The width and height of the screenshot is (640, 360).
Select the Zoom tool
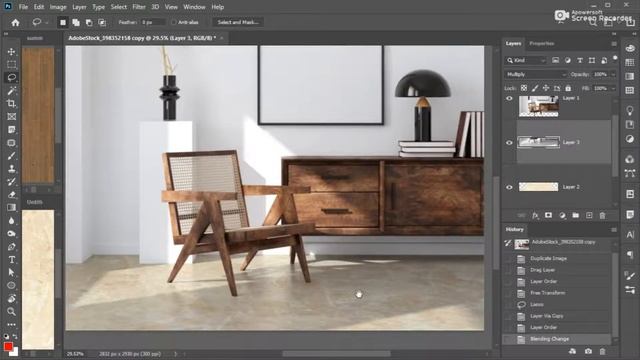coord(11,311)
